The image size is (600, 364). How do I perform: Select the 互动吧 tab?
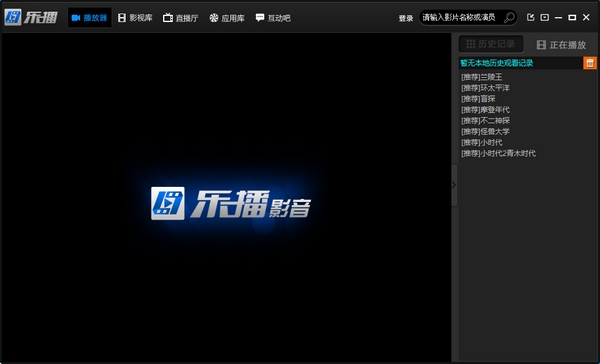273,18
